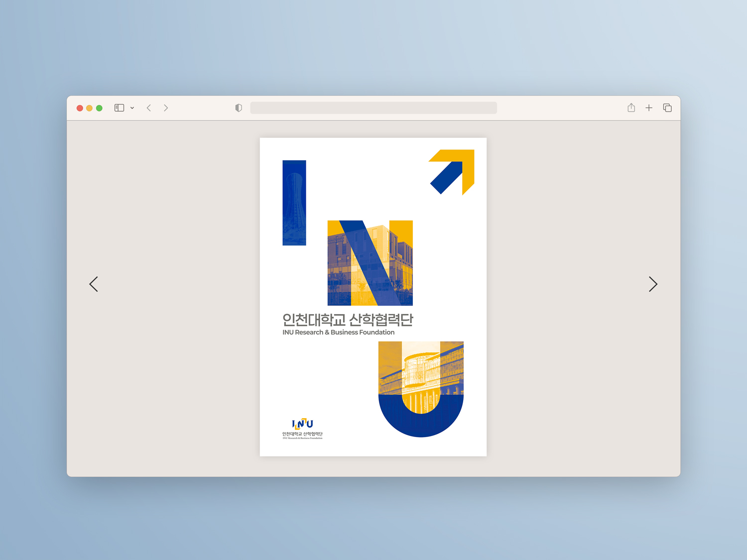The image size is (747, 560).
Task: Go back with the browser back arrow
Action: (x=149, y=108)
